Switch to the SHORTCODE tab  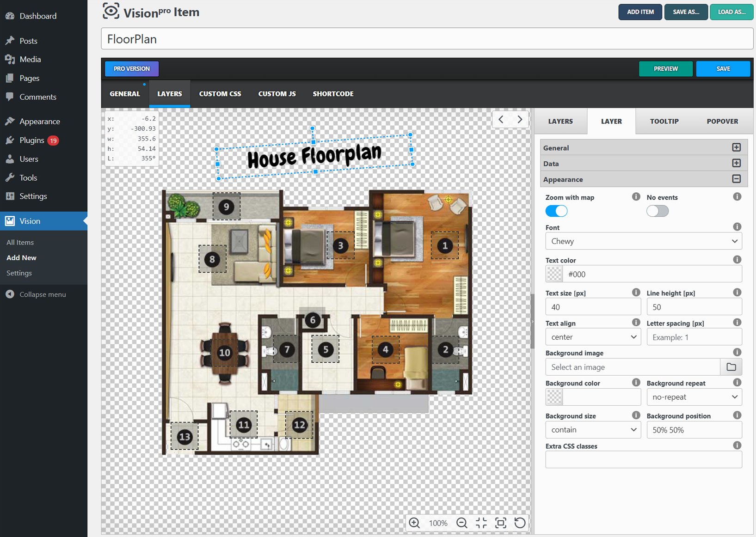tap(333, 94)
